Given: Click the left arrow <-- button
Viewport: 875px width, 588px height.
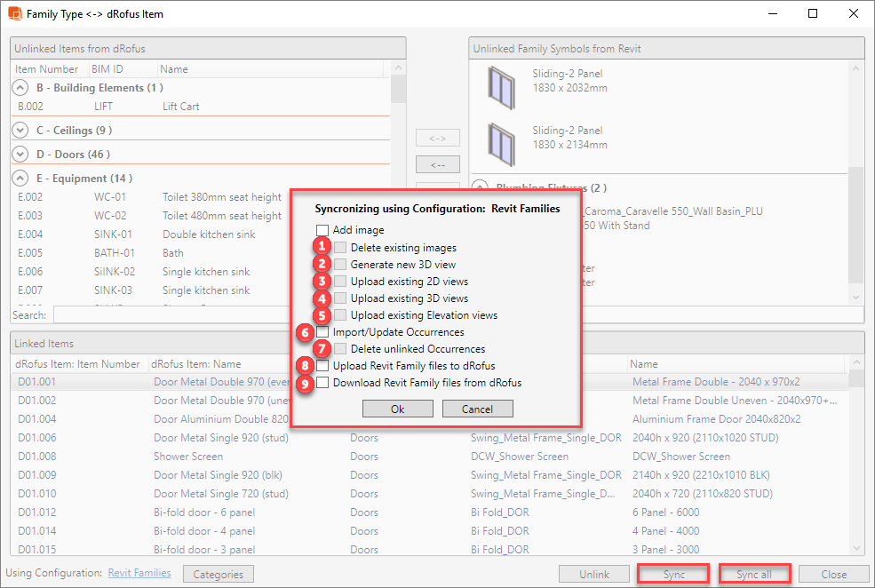Looking at the screenshot, I should point(438,164).
